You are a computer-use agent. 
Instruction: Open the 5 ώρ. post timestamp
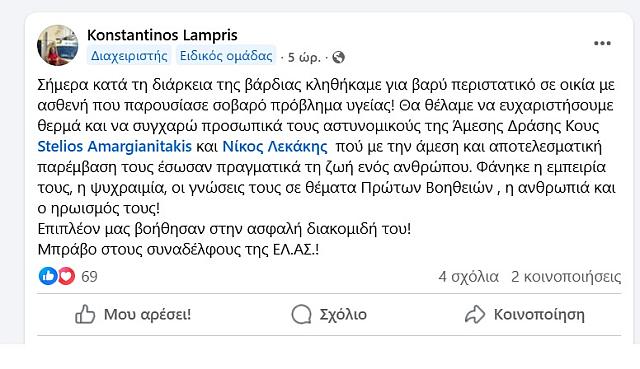click(304, 58)
